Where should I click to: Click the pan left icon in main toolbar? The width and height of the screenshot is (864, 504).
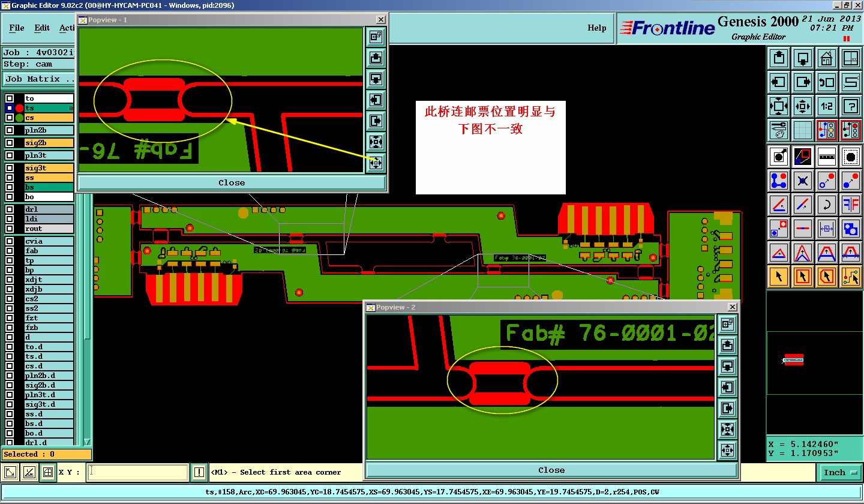point(779,82)
